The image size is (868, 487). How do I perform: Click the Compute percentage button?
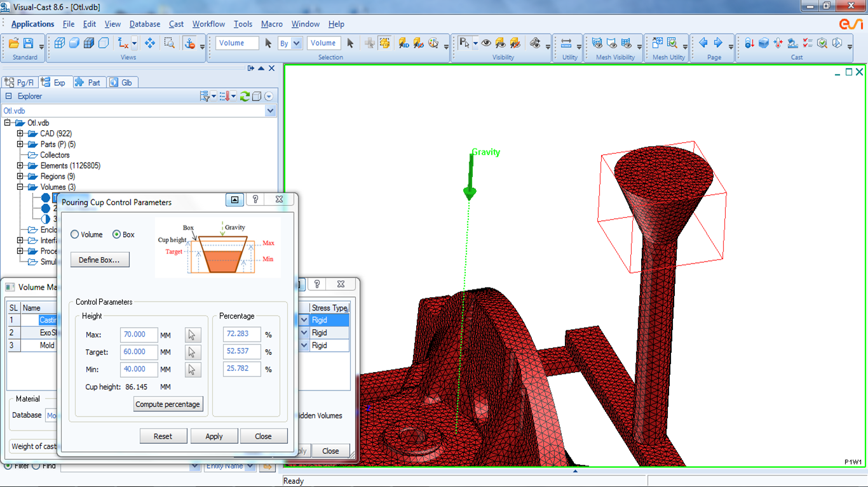click(x=168, y=404)
